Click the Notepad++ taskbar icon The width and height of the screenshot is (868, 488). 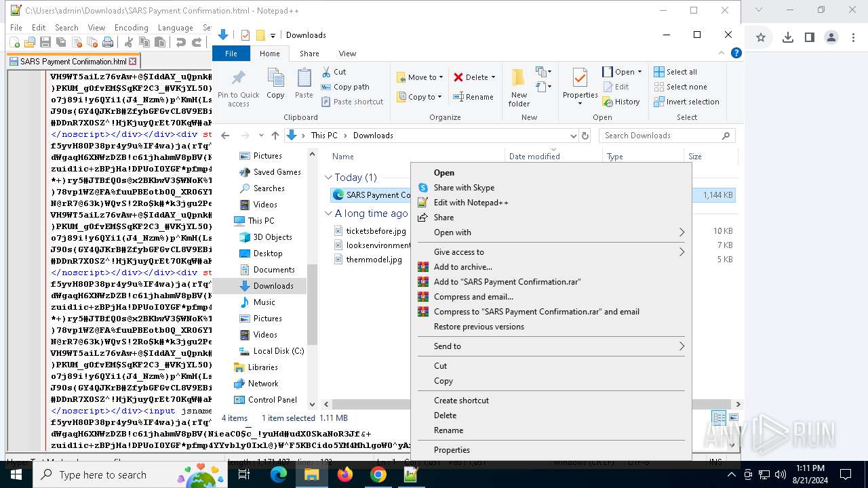pyautogui.click(x=411, y=474)
